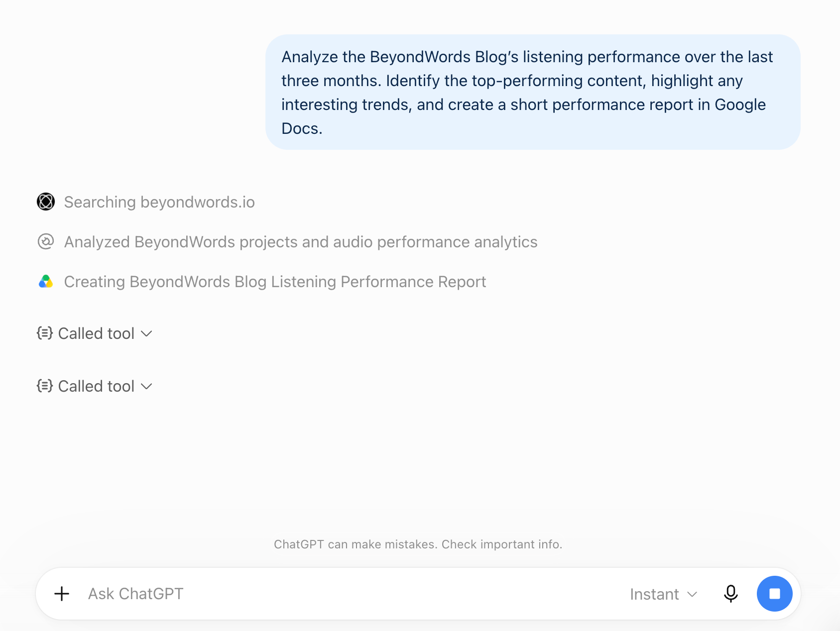Stop the response with the blue stop button
Image resolution: width=840 pixels, height=631 pixels.
(x=774, y=594)
